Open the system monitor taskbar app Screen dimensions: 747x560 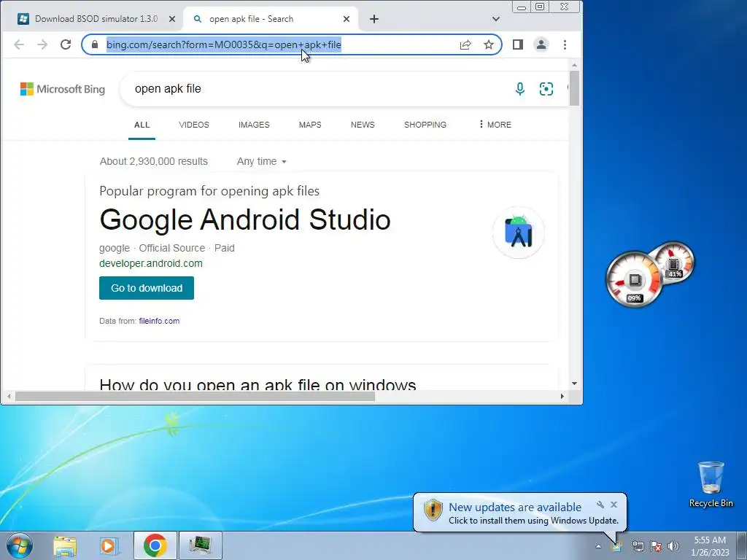coord(201,545)
